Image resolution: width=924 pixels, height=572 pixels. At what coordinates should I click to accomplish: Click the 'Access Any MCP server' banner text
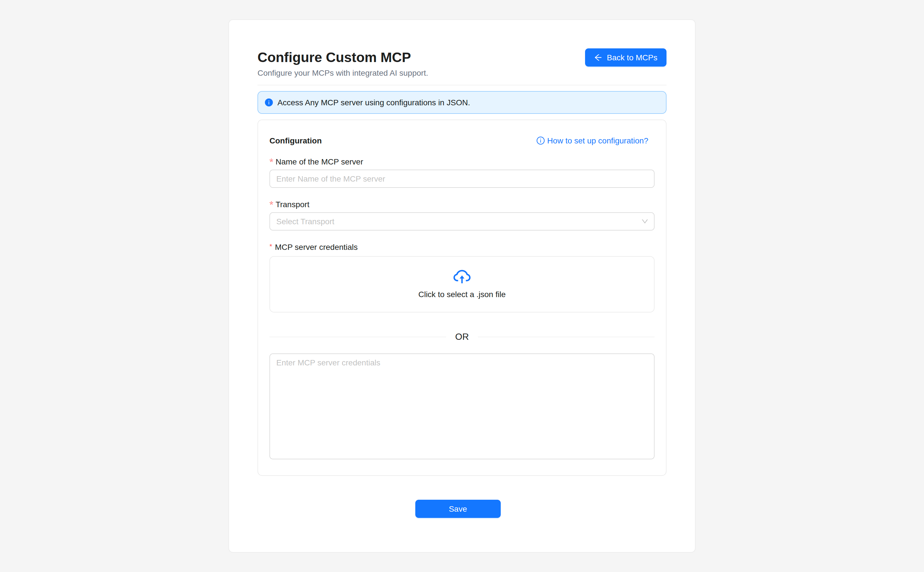pyautogui.click(x=373, y=102)
